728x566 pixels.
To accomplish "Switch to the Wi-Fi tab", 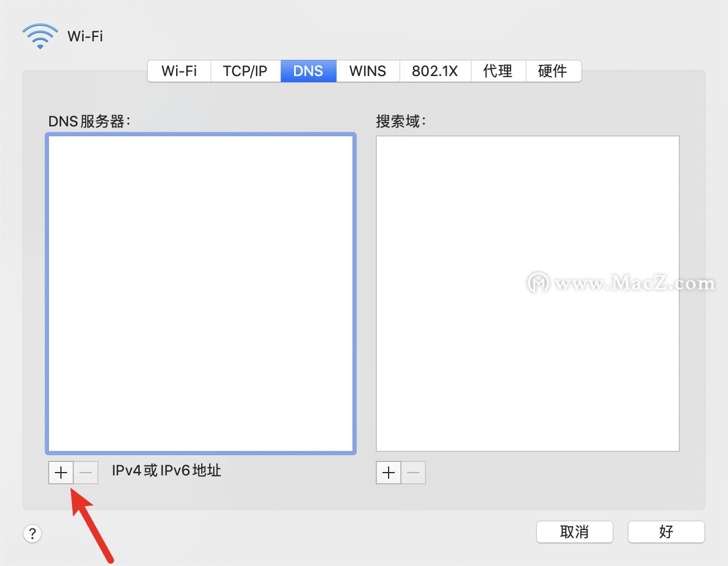I will 178,71.
